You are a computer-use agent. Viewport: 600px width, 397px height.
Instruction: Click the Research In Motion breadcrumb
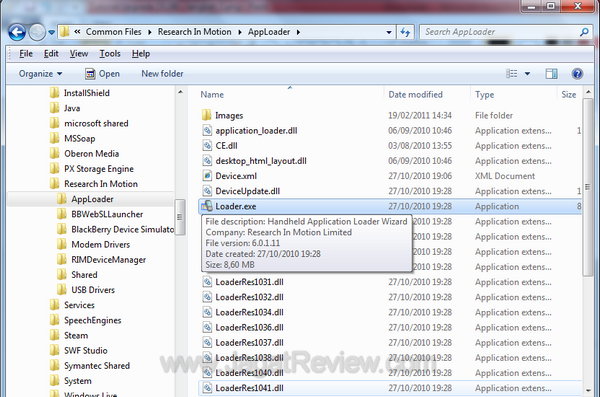point(194,32)
